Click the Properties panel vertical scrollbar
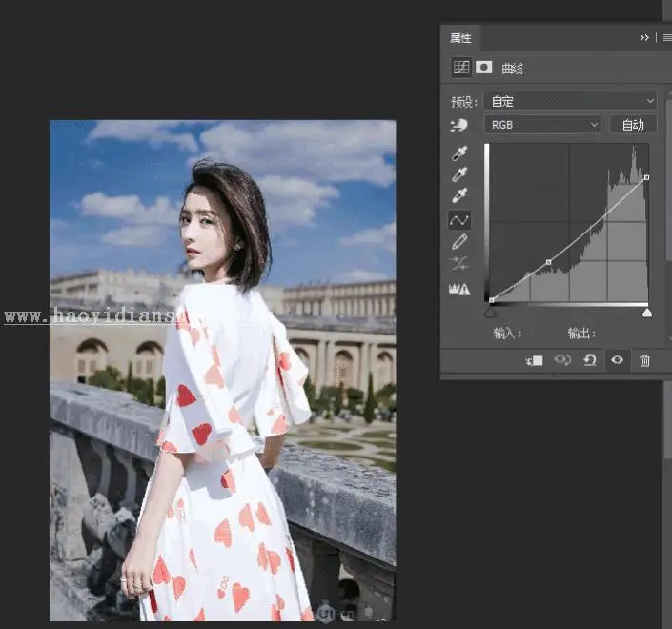 click(668, 180)
